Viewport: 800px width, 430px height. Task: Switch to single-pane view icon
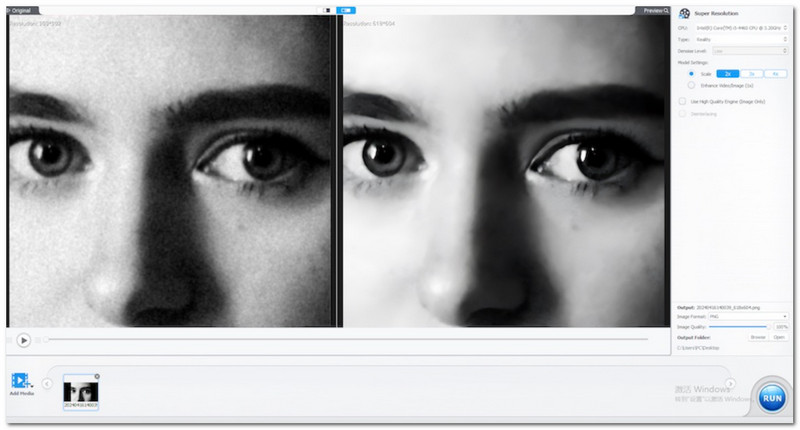(325, 10)
